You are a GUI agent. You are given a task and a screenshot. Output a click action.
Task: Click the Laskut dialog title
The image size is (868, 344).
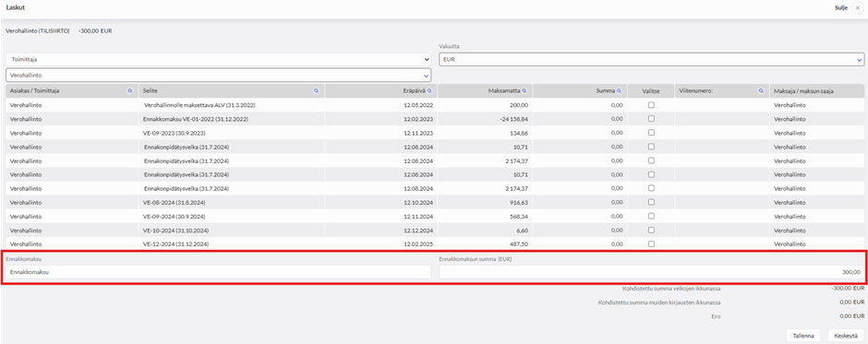point(15,8)
